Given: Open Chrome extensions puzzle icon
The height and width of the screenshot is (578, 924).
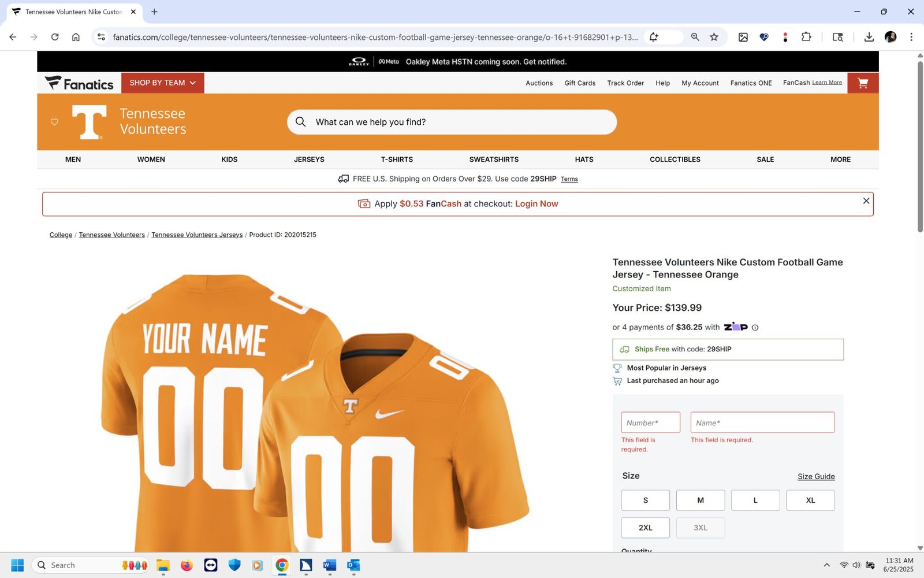Looking at the screenshot, I should pos(806,37).
